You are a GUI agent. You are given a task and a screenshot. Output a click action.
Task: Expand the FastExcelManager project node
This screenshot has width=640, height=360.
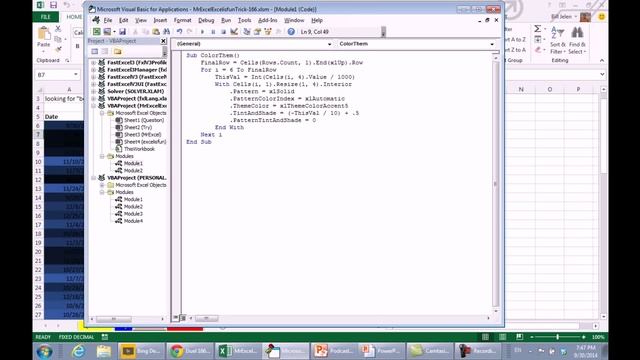[94, 69]
